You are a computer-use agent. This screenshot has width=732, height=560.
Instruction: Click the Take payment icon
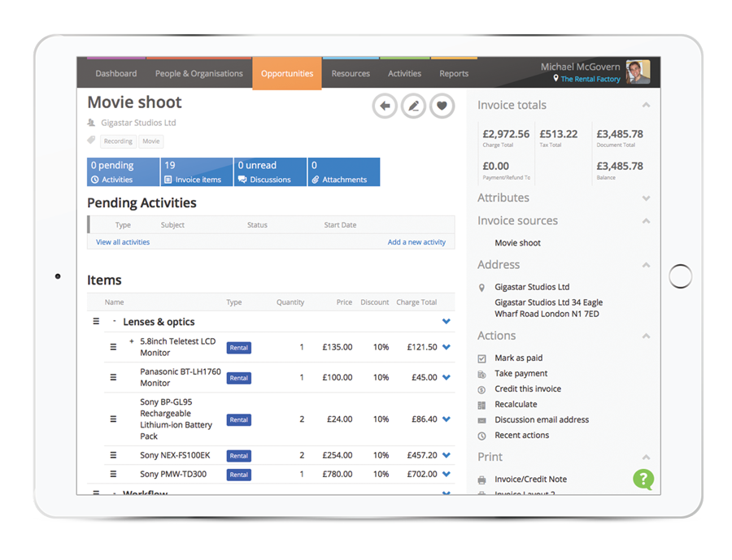pos(481,374)
